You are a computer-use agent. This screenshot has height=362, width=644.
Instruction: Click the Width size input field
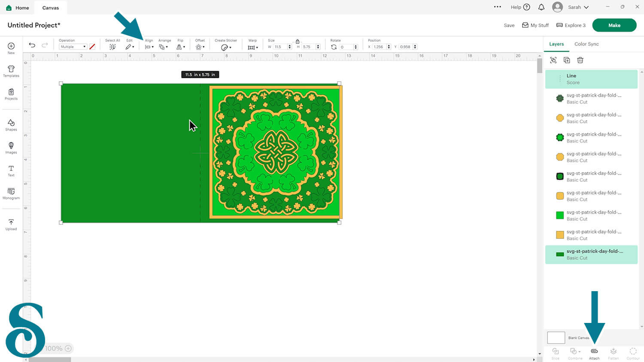[280, 47]
